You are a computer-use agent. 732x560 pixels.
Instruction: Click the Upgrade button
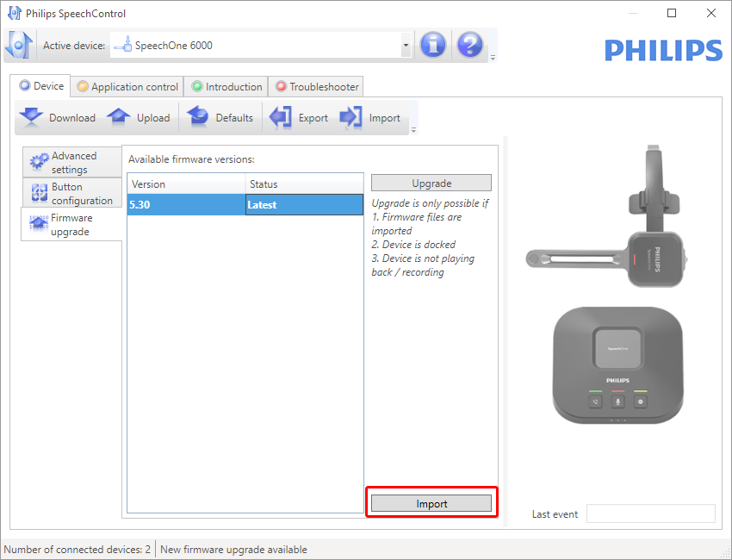point(431,184)
